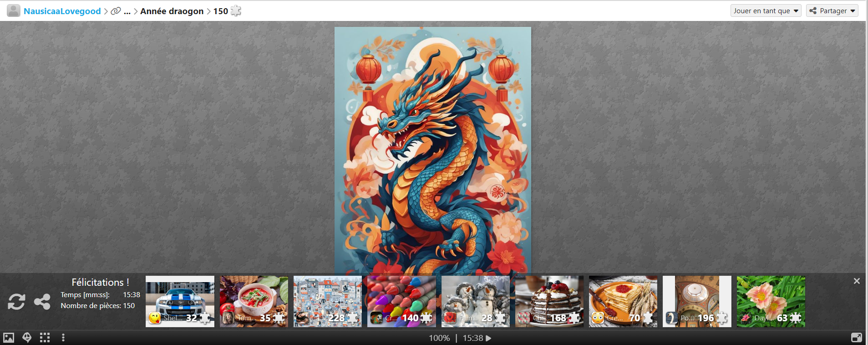The width and height of the screenshot is (868, 345).
Task: Click the NausicaaLovegood user avatar icon
Action: pyautogui.click(x=14, y=10)
